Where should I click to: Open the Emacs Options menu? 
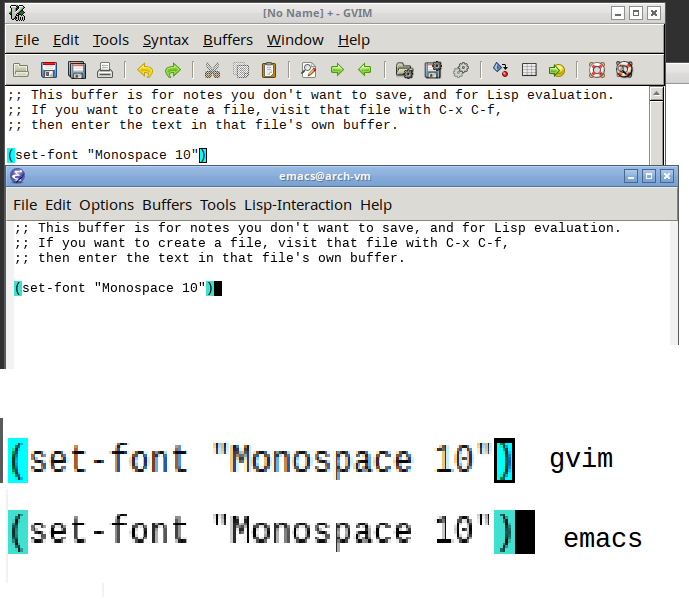(x=106, y=205)
